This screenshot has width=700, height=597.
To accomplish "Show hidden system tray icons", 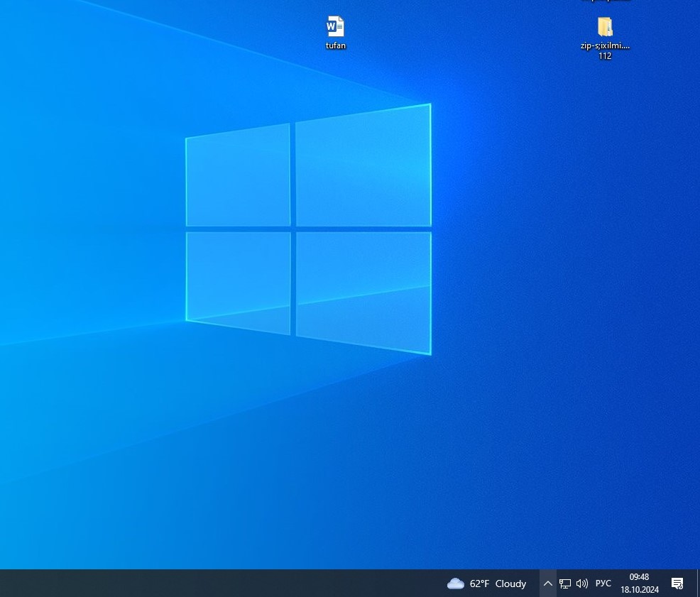I will pyautogui.click(x=548, y=584).
